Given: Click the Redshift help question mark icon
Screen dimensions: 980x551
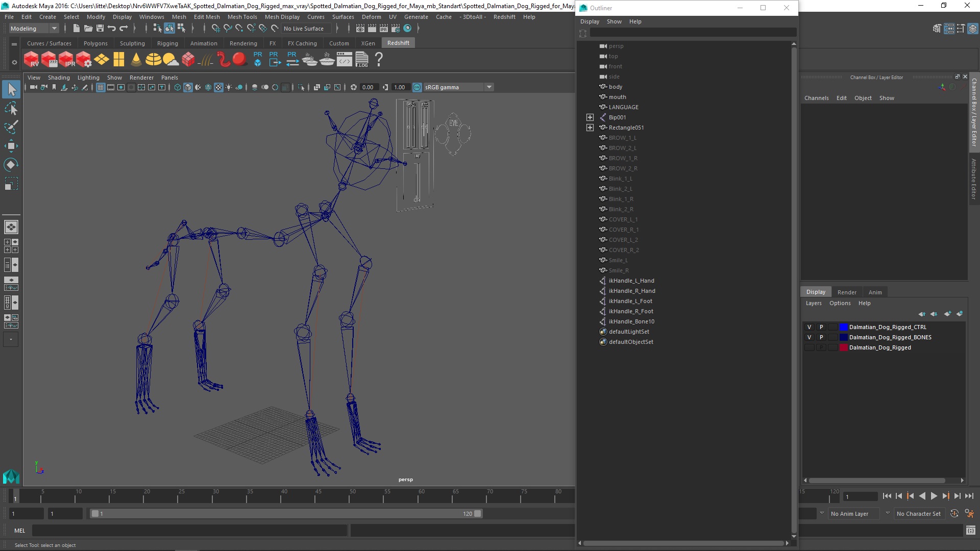Looking at the screenshot, I should pyautogui.click(x=379, y=60).
